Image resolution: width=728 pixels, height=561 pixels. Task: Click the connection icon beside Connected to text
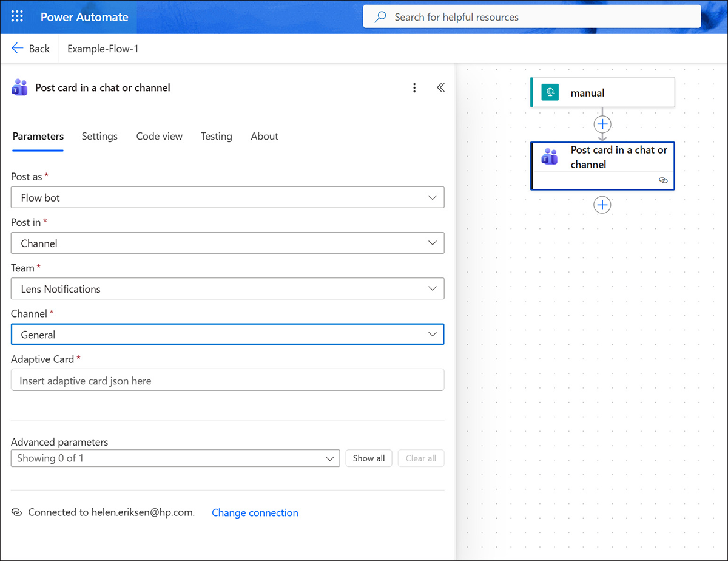[x=16, y=512]
